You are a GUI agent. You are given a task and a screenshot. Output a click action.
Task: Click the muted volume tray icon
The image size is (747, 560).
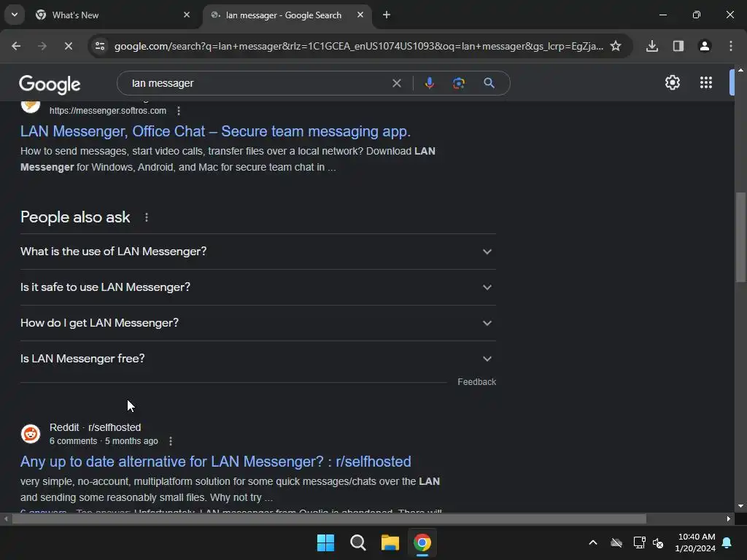[x=658, y=542]
